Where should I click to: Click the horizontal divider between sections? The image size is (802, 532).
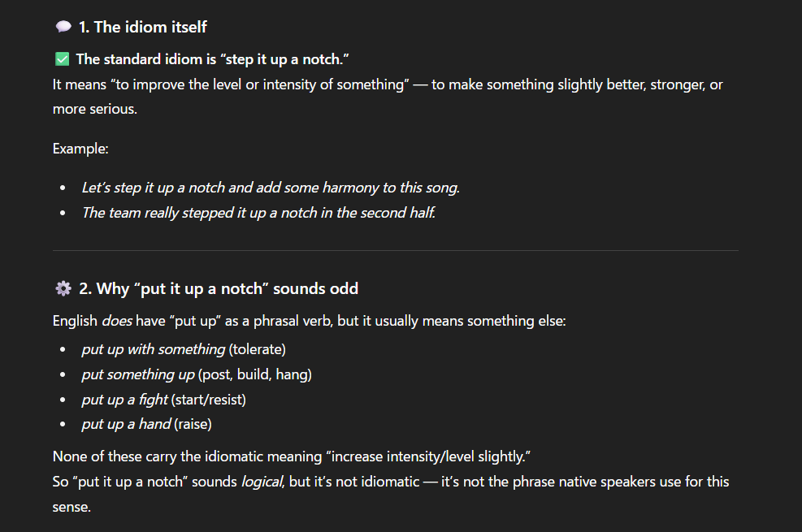pyautogui.click(x=396, y=250)
